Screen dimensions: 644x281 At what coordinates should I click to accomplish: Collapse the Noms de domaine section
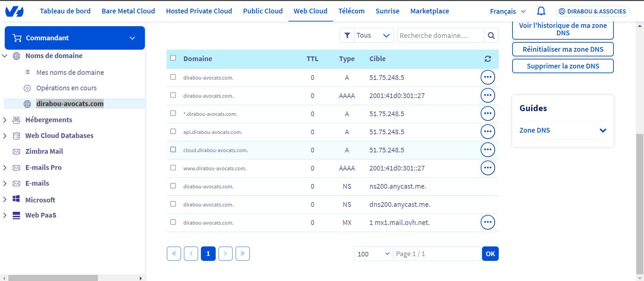[5, 56]
